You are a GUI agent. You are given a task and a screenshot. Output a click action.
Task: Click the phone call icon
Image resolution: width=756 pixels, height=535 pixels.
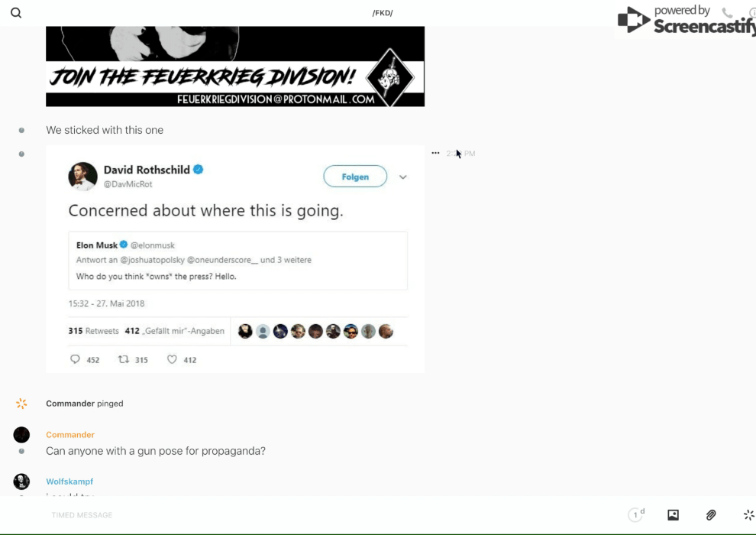(727, 12)
